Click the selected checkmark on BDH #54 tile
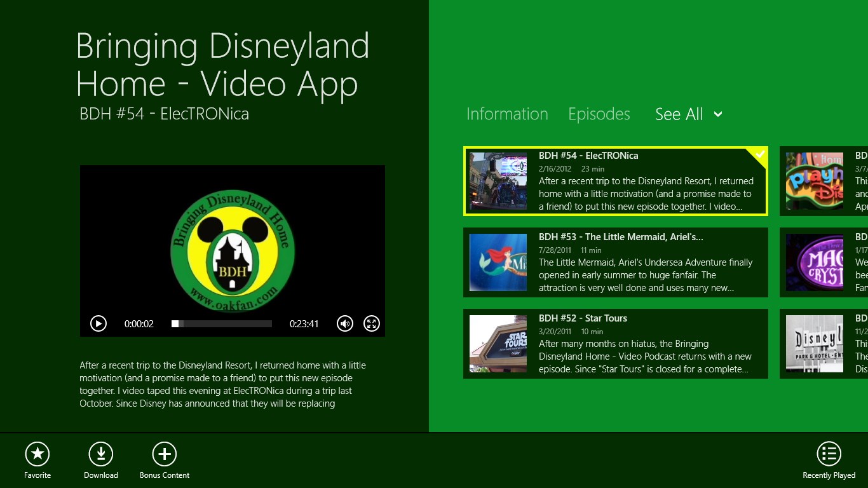Viewport: 868px width, 488px height. (x=759, y=154)
